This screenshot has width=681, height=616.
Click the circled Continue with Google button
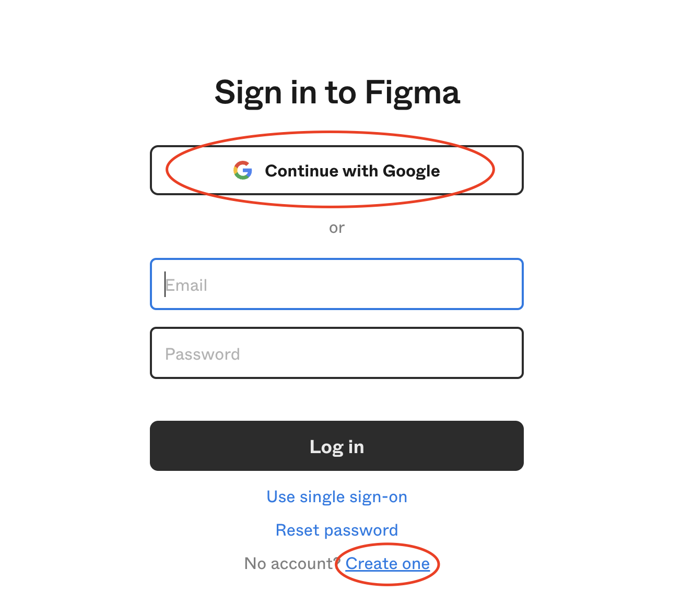[337, 170]
